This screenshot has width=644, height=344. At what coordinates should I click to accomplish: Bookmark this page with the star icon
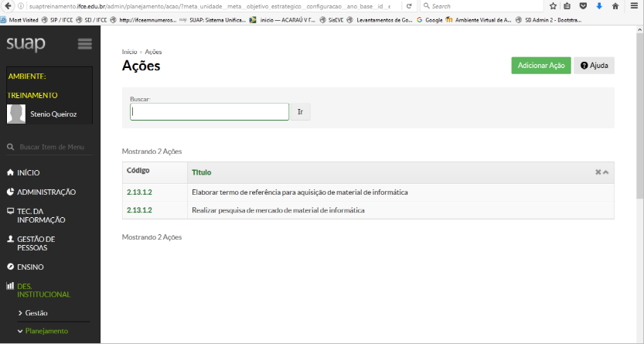click(x=553, y=5)
